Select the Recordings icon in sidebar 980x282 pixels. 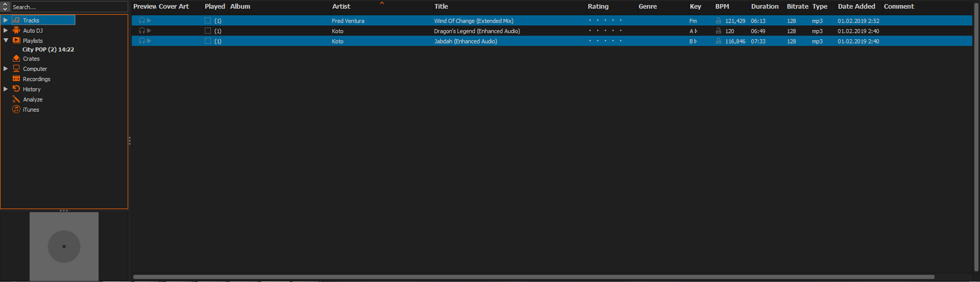(x=16, y=79)
